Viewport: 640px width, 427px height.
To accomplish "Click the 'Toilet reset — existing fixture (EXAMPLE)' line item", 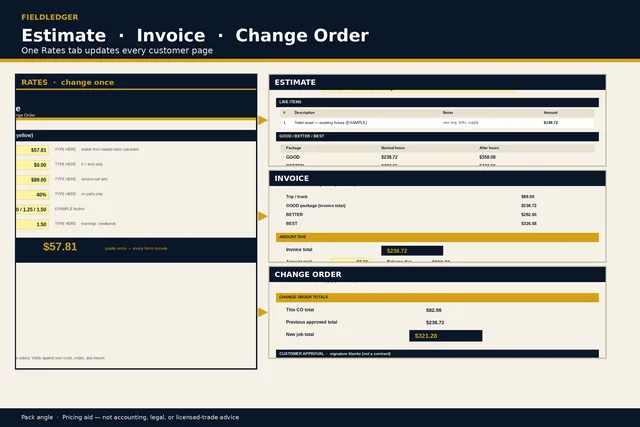I will (331, 122).
